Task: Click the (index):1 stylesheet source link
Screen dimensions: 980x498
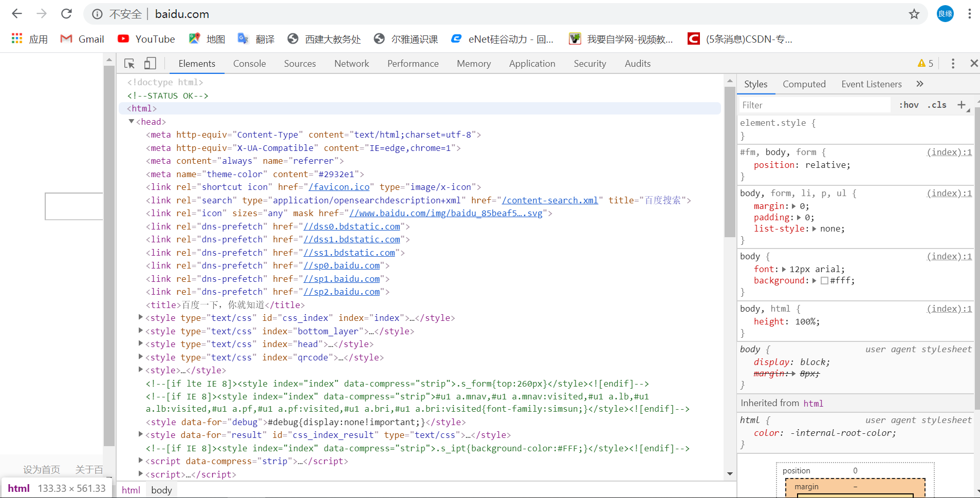Action: click(948, 152)
